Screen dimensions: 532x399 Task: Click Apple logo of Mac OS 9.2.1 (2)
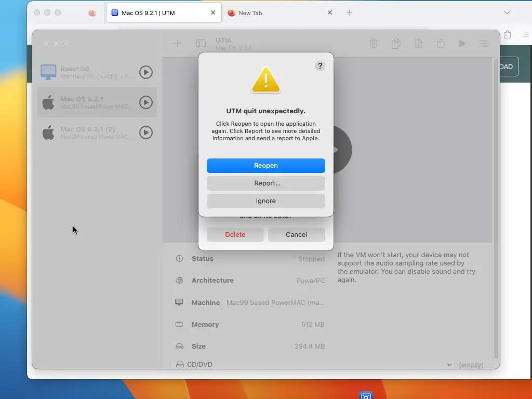click(x=48, y=132)
